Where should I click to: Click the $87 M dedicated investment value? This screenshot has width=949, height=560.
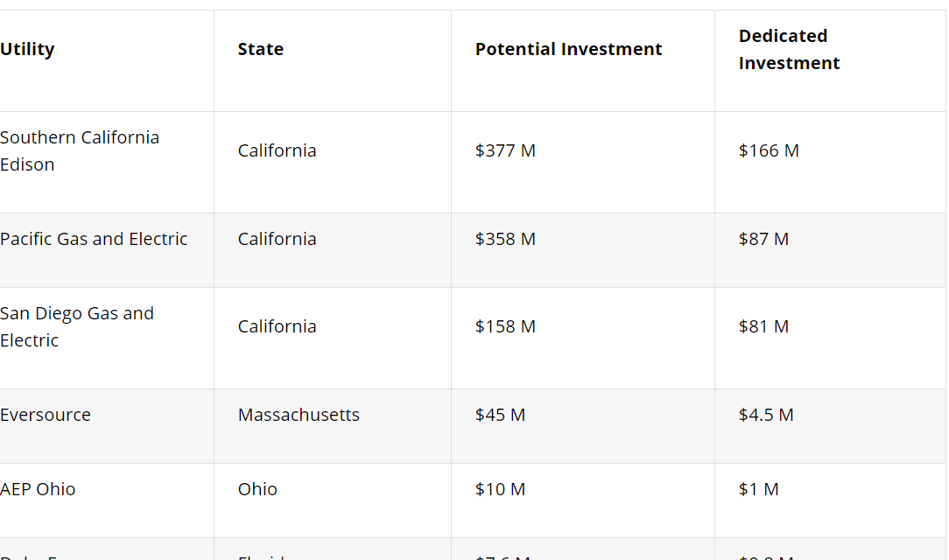click(x=763, y=240)
